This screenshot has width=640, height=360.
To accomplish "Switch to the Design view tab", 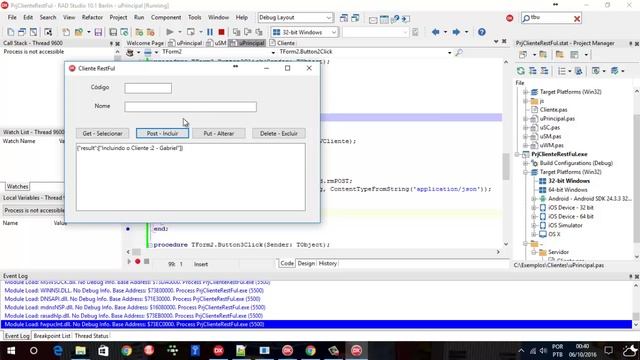I will click(306, 264).
